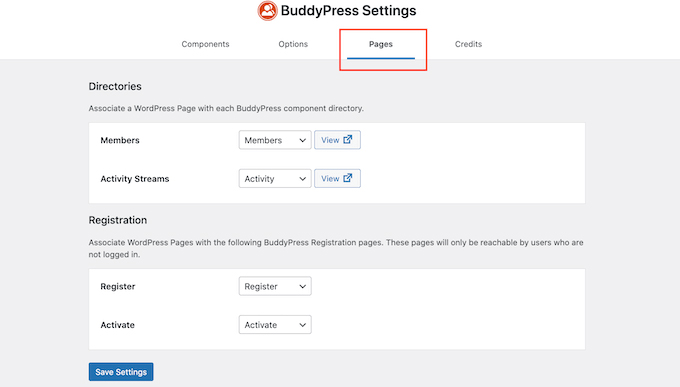The image size is (680, 387).
Task: Click the BuddyPress logo icon
Action: pyautogui.click(x=267, y=10)
